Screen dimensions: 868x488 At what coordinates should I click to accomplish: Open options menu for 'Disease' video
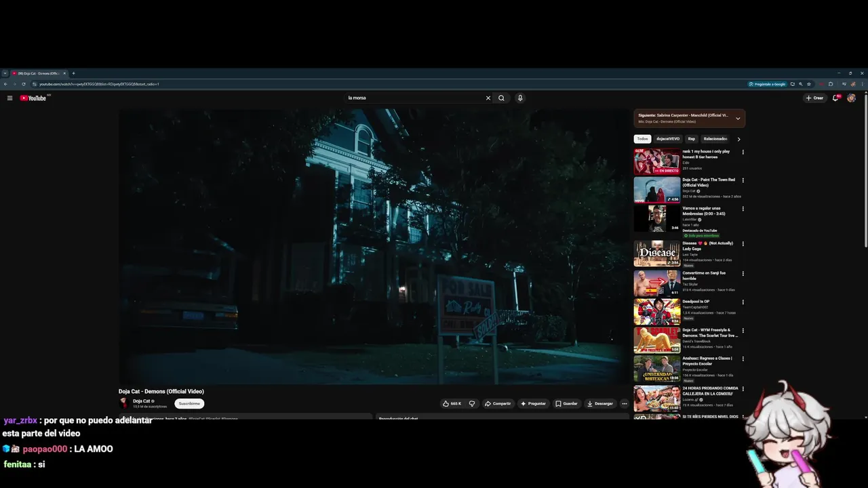(x=743, y=243)
